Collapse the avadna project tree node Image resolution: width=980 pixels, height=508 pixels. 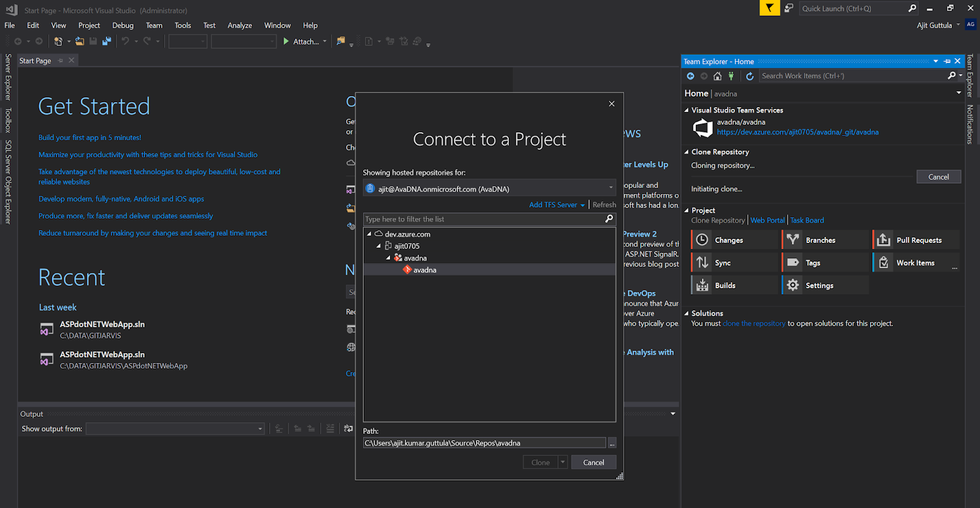[388, 258]
